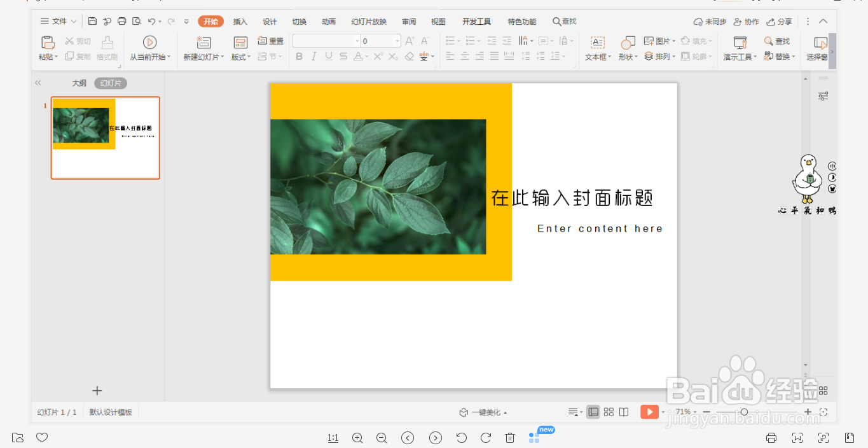Click the print preview icon
The image size is (868, 448).
(x=137, y=22)
